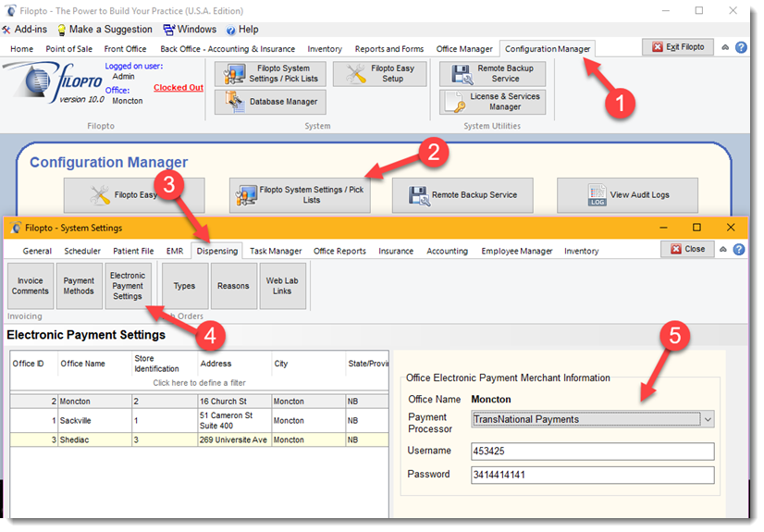The image size is (764, 532).
Task: Sort by the Address column header
Action: pyautogui.click(x=235, y=364)
